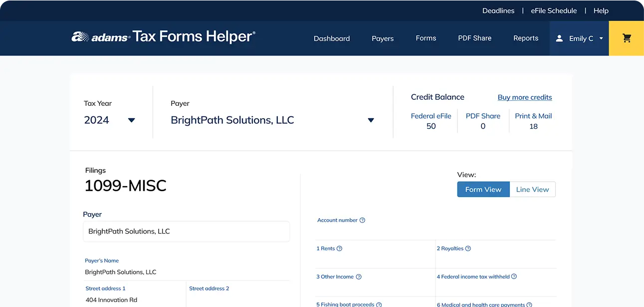Open PDF Share in navigation
644x307 pixels.
[x=475, y=38]
